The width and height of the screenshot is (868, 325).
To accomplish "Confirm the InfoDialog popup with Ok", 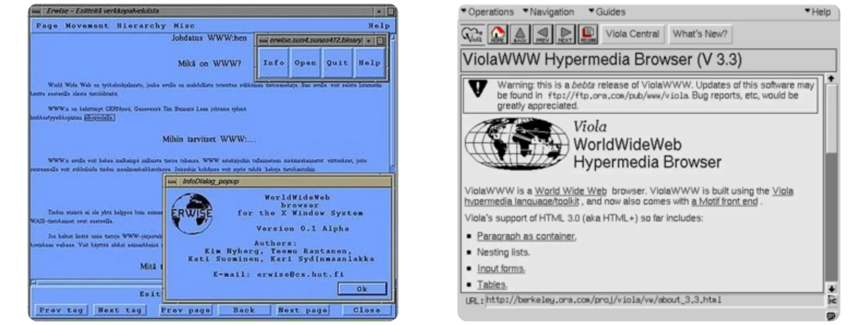I will [361, 288].
